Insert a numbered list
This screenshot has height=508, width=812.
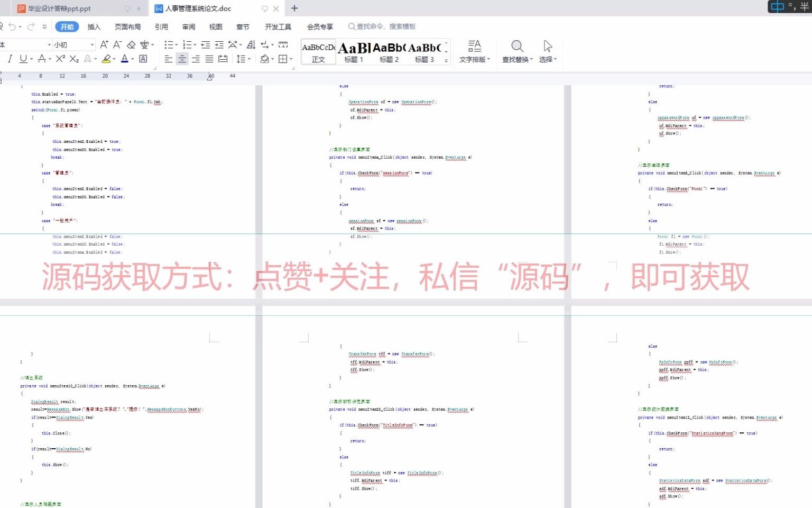tap(187, 44)
